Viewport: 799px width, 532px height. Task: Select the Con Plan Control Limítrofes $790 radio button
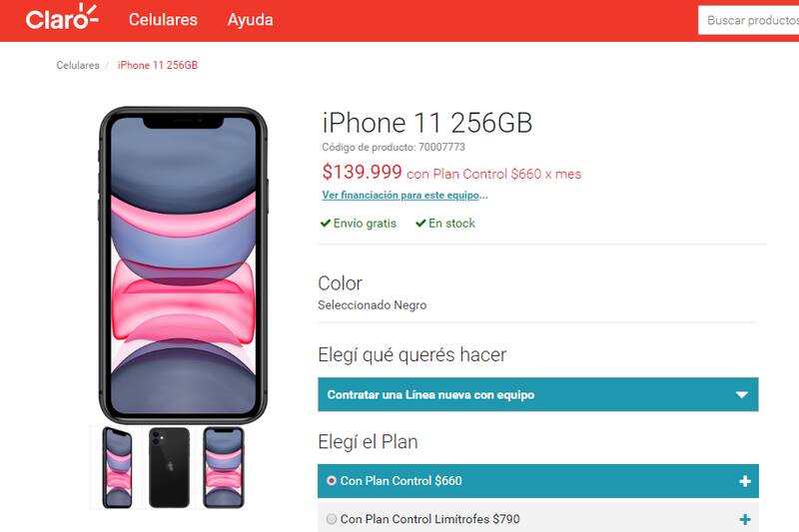(332, 519)
